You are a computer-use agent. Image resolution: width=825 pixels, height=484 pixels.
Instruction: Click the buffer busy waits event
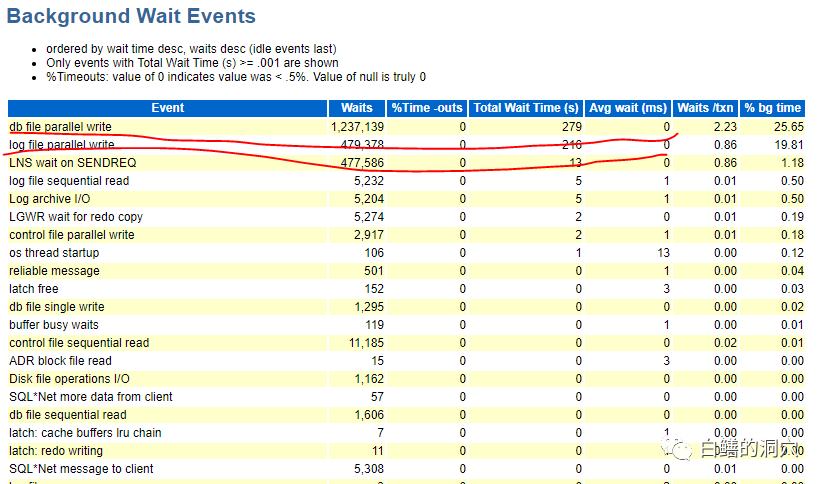tap(54, 325)
